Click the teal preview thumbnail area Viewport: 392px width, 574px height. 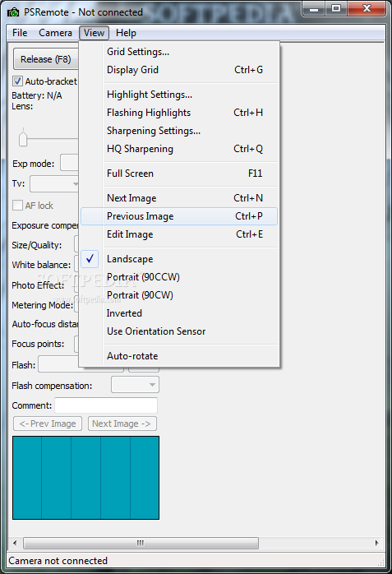[x=86, y=477]
